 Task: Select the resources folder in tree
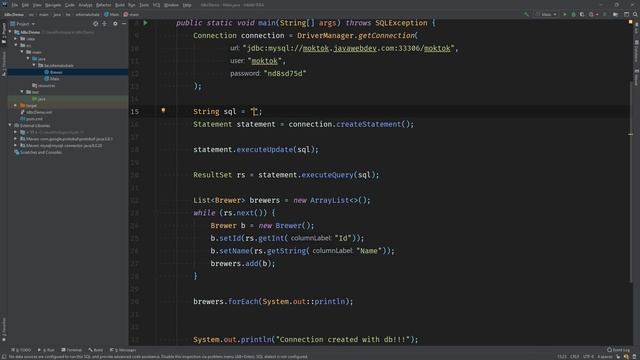coord(44,85)
